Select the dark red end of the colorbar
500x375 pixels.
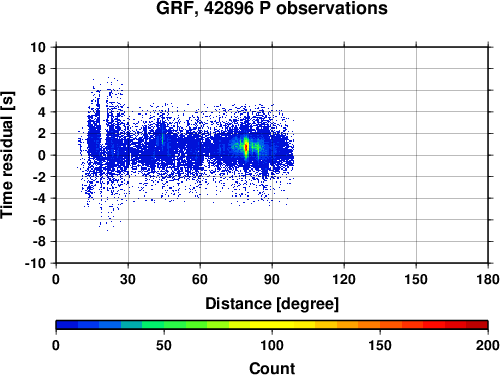[477, 325]
